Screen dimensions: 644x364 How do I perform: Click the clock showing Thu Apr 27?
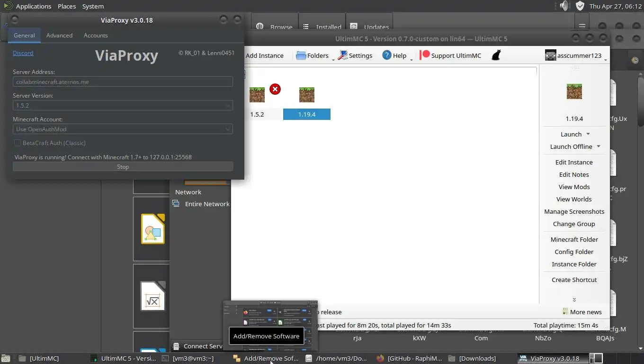point(615,6)
